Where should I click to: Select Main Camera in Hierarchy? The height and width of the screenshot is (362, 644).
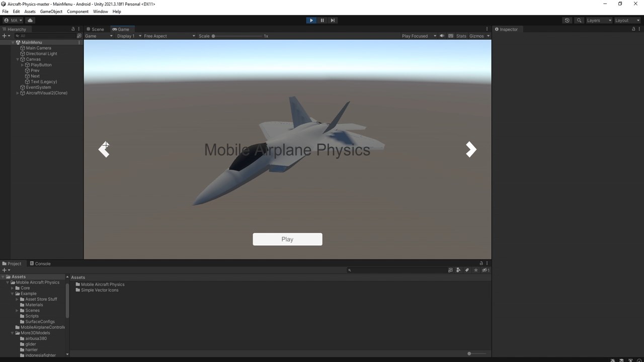(38, 48)
